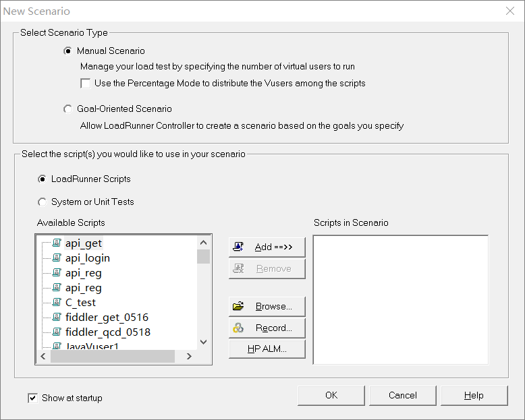Uncheck Show at startup
525x420 pixels.
[32, 398]
